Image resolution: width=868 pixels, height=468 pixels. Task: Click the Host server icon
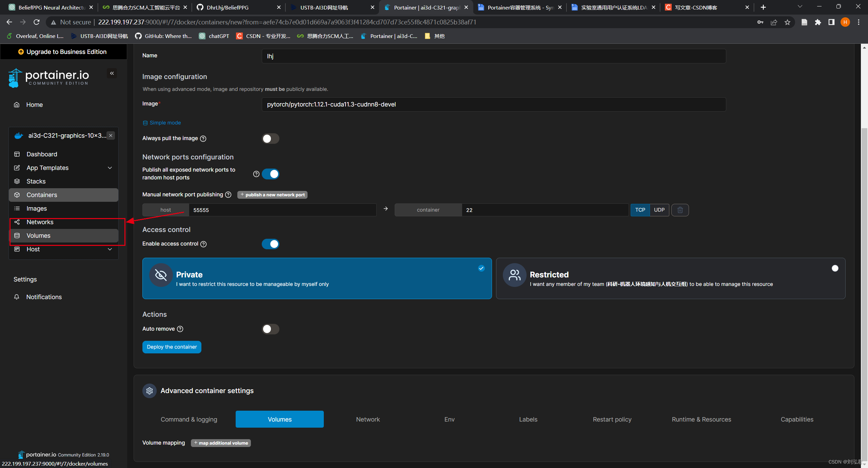tap(17, 249)
